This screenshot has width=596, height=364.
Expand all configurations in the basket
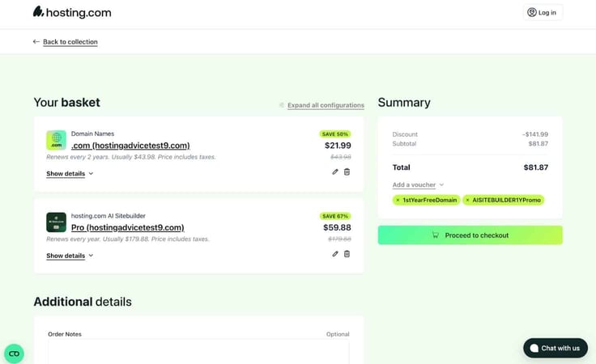[x=326, y=105]
